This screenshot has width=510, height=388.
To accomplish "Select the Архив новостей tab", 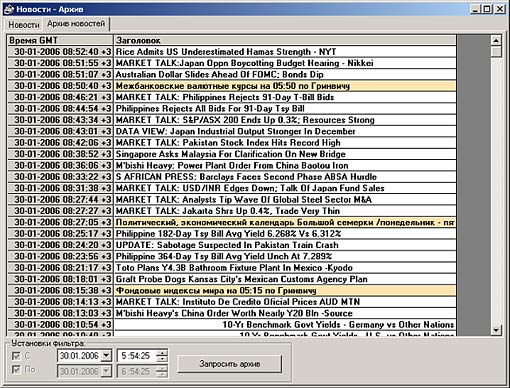I will click(76, 24).
